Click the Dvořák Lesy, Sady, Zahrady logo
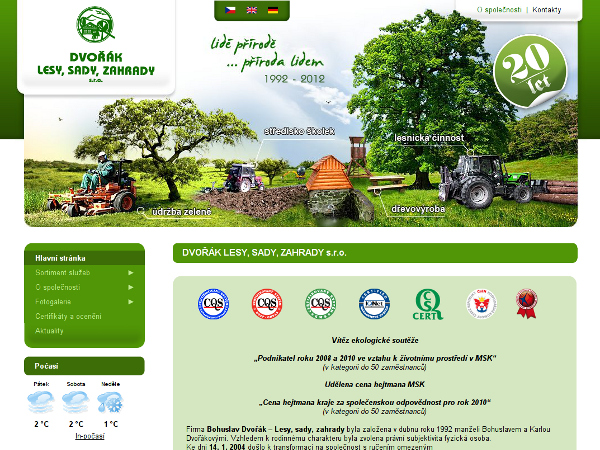Image resolution: width=600 pixels, height=450 pixels. (x=96, y=45)
